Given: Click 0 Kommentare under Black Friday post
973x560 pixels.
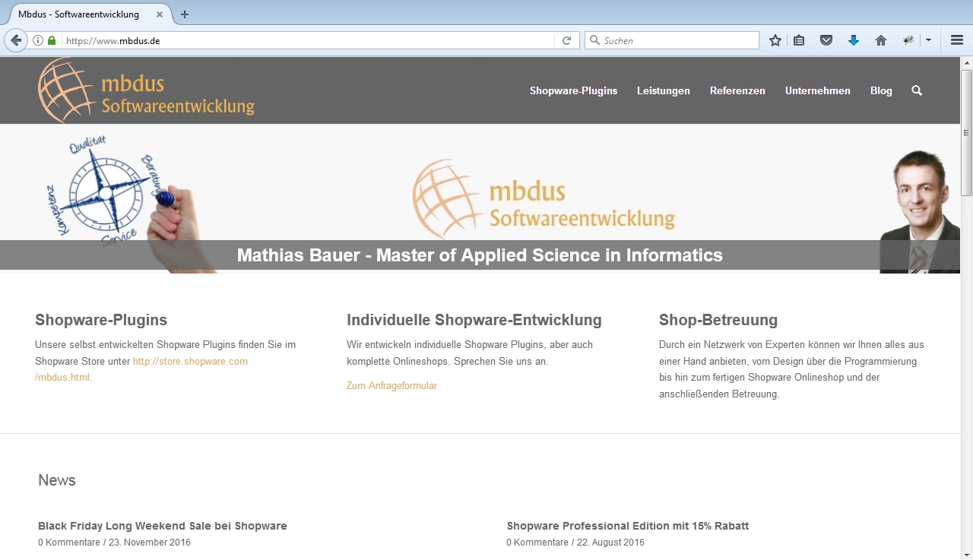Looking at the screenshot, I should coord(69,543).
